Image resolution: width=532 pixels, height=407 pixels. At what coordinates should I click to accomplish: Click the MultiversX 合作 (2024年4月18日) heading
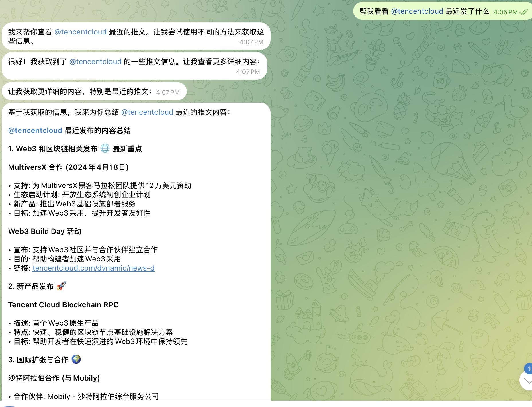(68, 167)
